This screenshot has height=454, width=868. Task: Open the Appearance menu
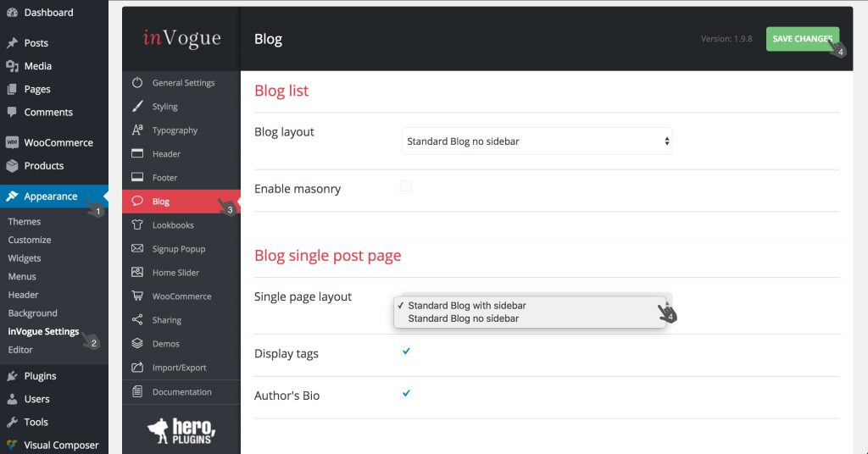[54, 196]
